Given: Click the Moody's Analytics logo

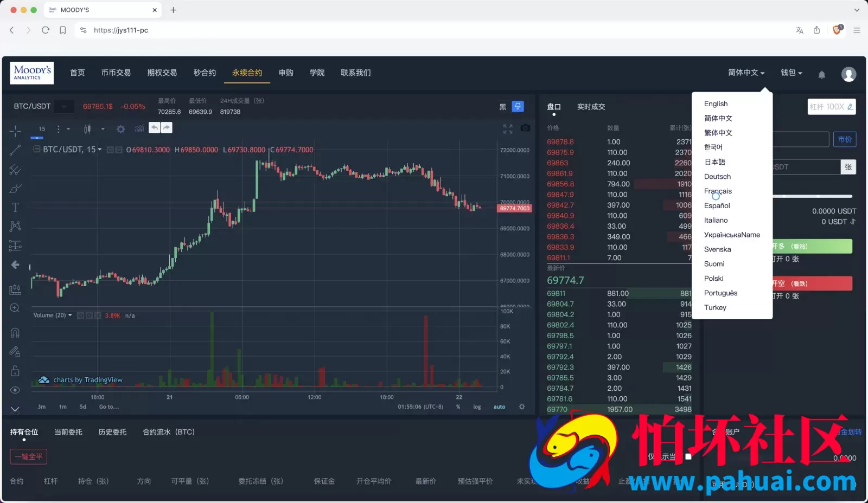Looking at the screenshot, I should pyautogui.click(x=31, y=73).
